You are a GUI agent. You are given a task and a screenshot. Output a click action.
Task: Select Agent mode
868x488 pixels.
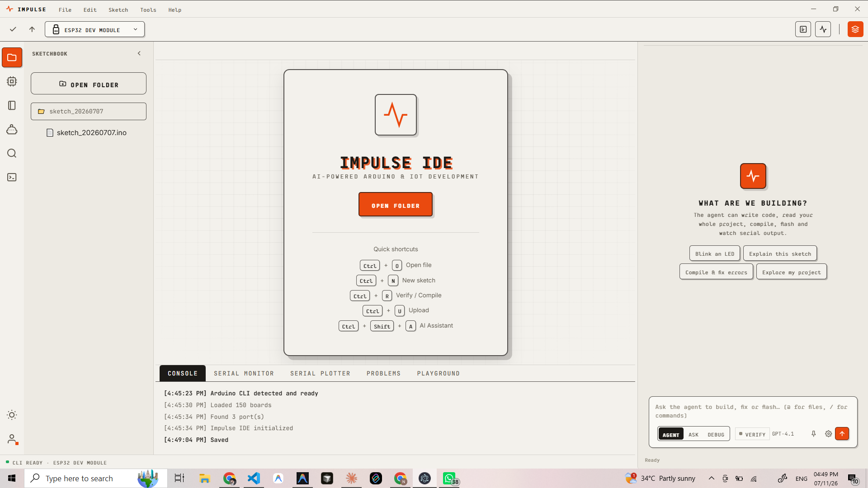coord(671,434)
